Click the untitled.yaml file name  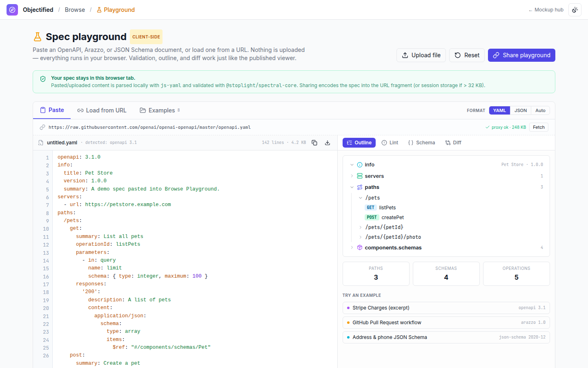coord(62,143)
